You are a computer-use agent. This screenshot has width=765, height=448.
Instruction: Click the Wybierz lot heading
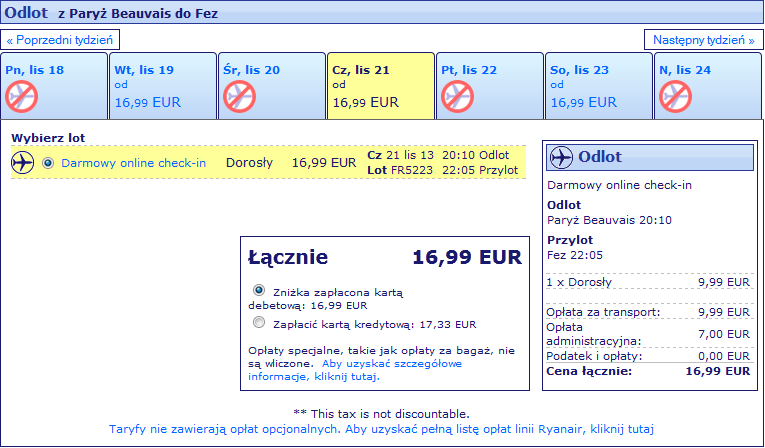(48, 138)
